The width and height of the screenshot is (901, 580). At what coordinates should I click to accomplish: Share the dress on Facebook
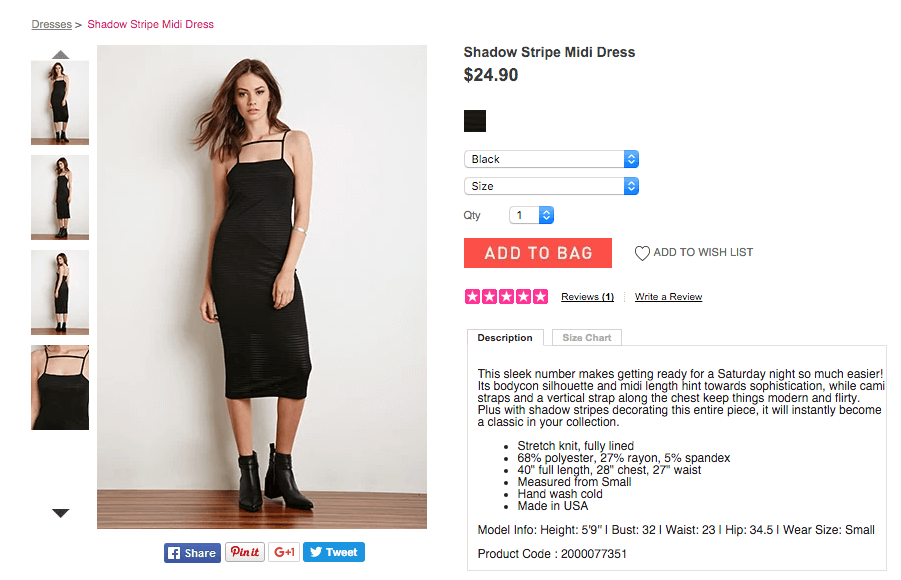pyautogui.click(x=192, y=552)
